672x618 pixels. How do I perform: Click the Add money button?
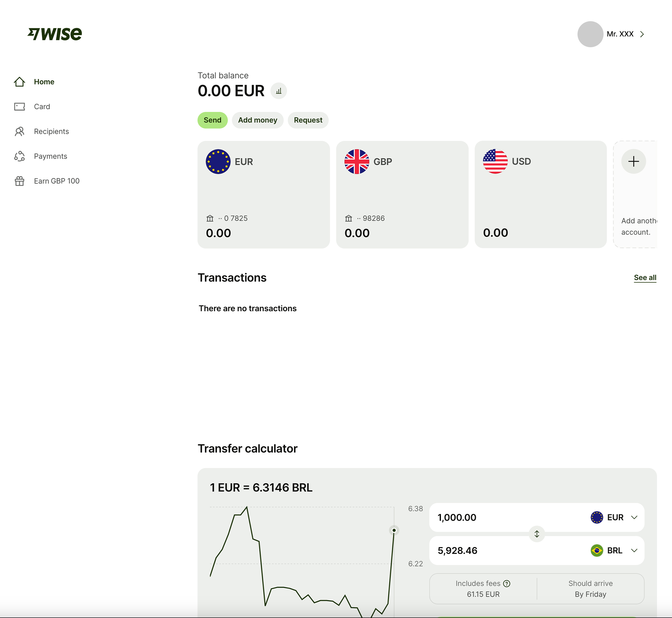(x=257, y=120)
